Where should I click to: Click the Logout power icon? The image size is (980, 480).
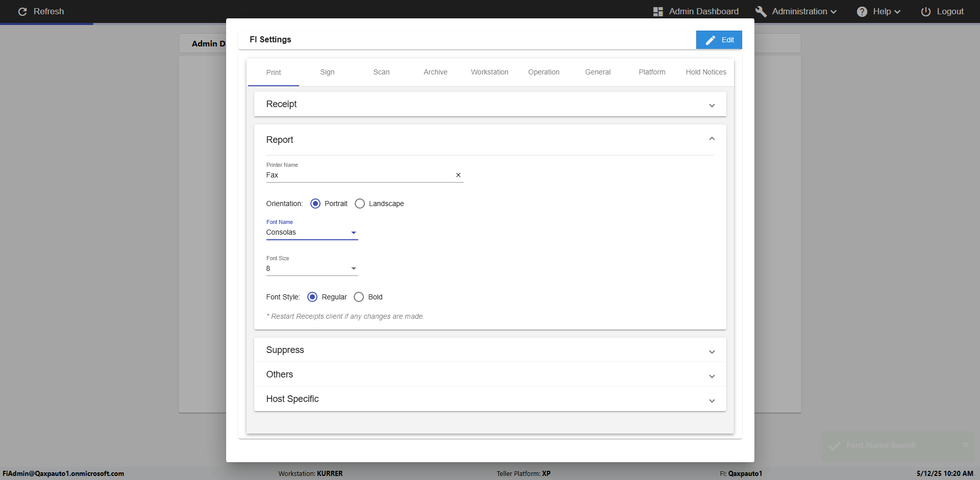coord(925,11)
